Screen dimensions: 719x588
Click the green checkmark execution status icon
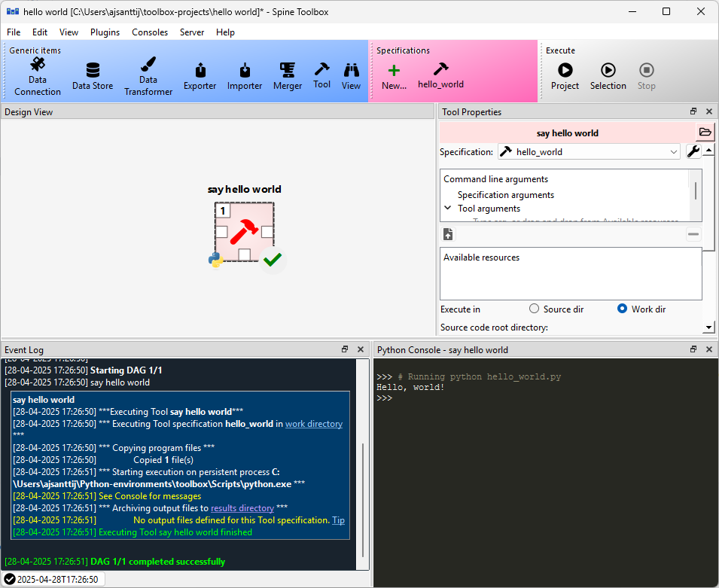click(x=273, y=260)
